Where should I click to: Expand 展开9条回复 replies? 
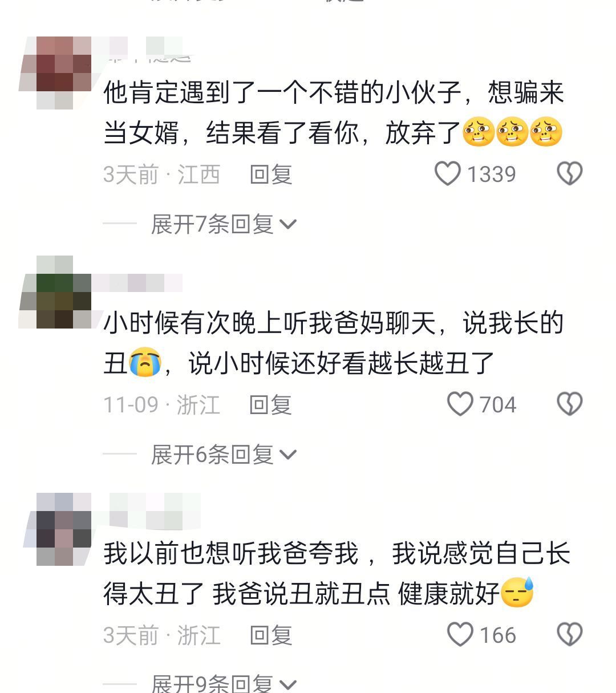(x=224, y=683)
